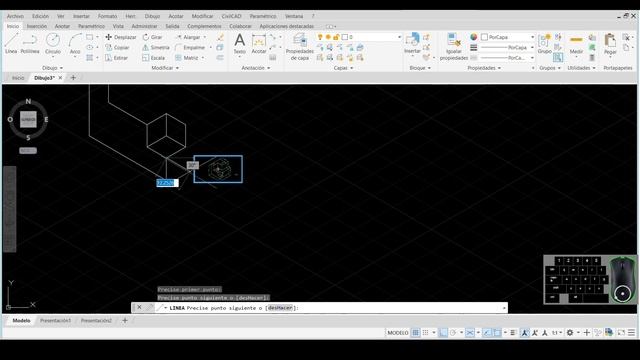Expand the Anotación panel
The height and width of the screenshot is (360, 640).
pos(256,68)
